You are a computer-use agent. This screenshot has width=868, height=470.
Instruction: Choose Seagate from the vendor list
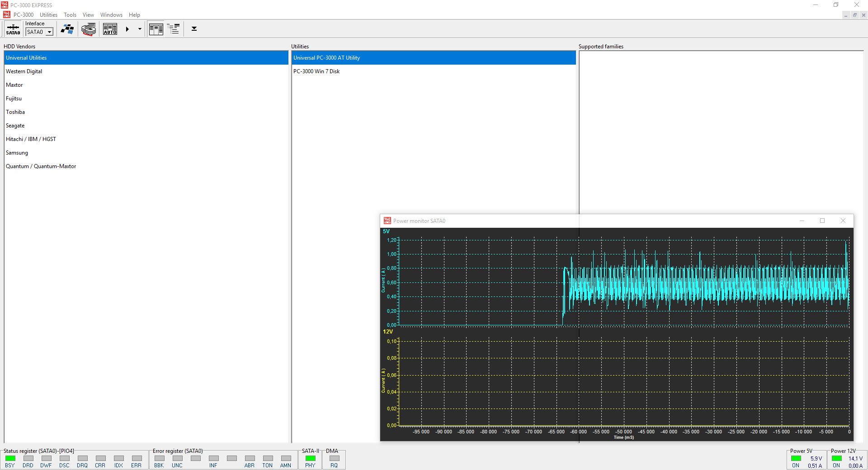(15, 126)
